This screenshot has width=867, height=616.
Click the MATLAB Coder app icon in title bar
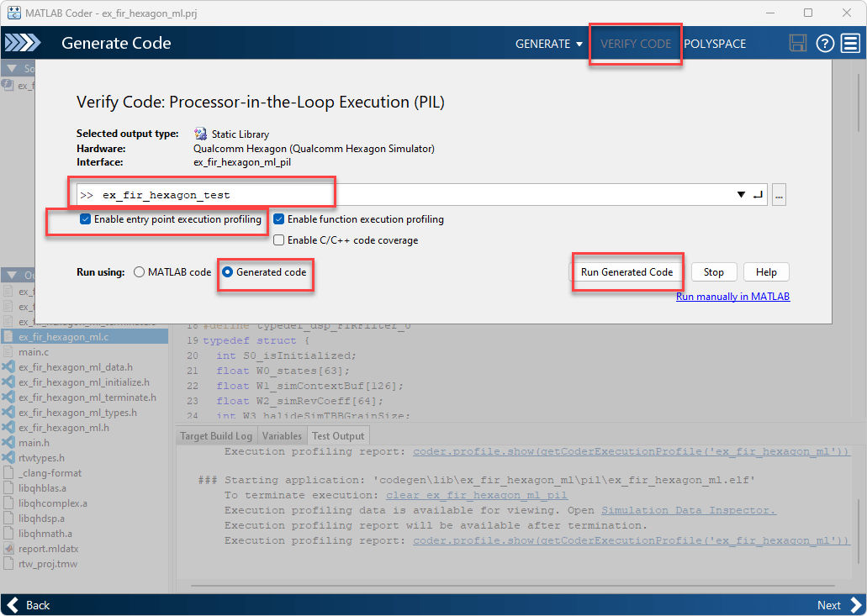point(13,13)
